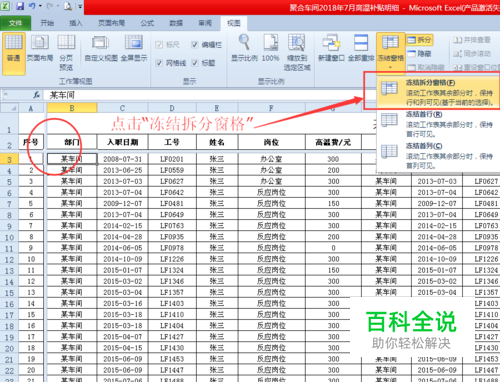The width and height of the screenshot is (500, 382).
Task: Click date cell 2015-04-15 in column C
Action: (x=123, y=348)
